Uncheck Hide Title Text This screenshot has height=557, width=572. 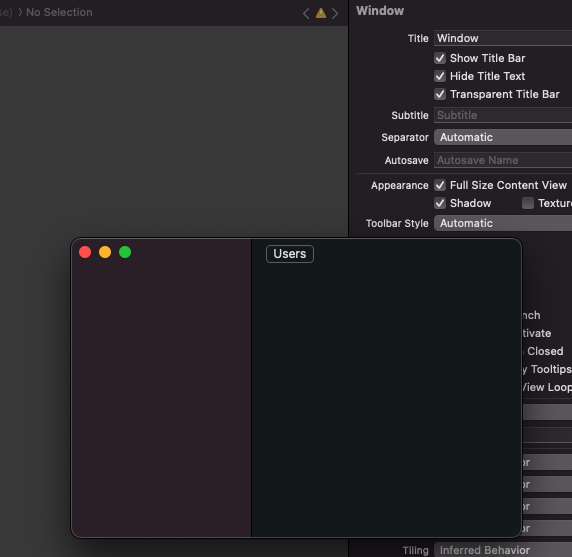[x=440, y=76]
